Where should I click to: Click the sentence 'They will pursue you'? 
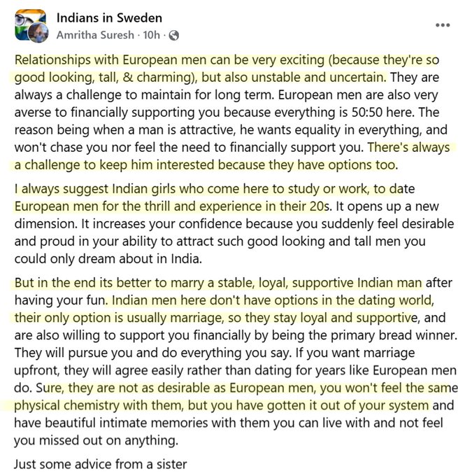[153, 353]
